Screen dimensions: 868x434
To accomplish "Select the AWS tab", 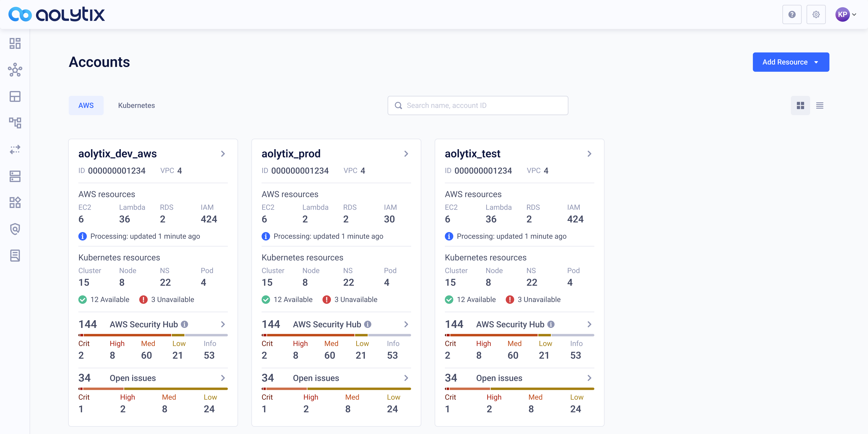I will coord(86,105).
